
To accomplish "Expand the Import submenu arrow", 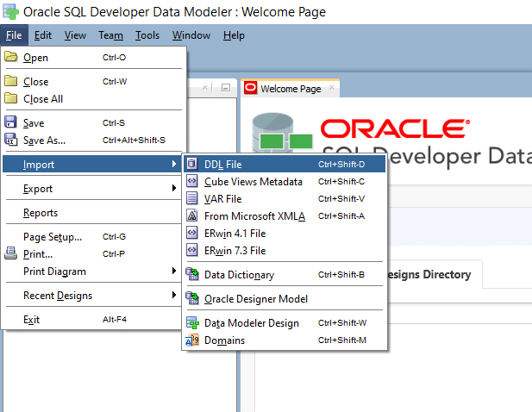I will 173,164.
